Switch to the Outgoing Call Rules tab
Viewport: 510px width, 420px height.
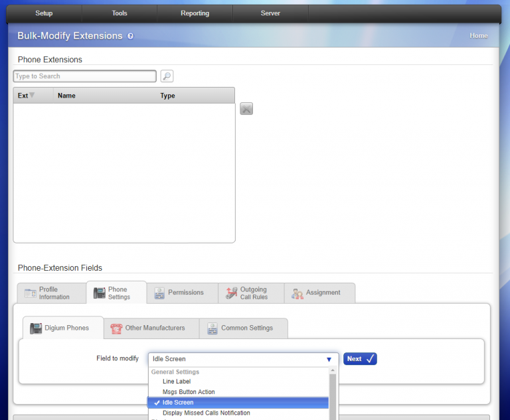coord(251,293)
